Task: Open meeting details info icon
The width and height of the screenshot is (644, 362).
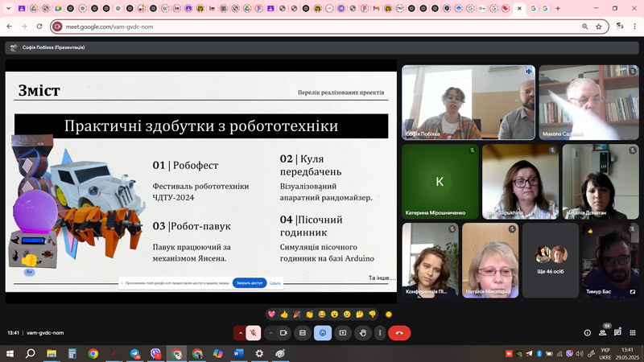Action: coord(588,333)
